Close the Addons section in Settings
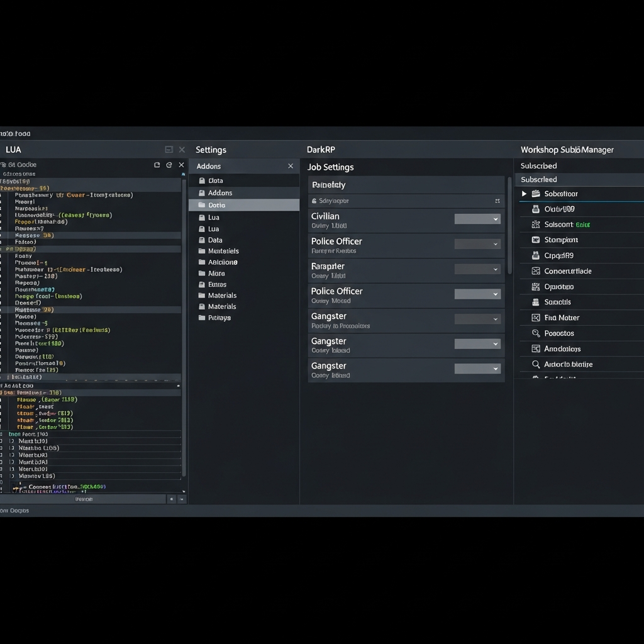The width and height of the screenshot is (644, 644). 291,166
